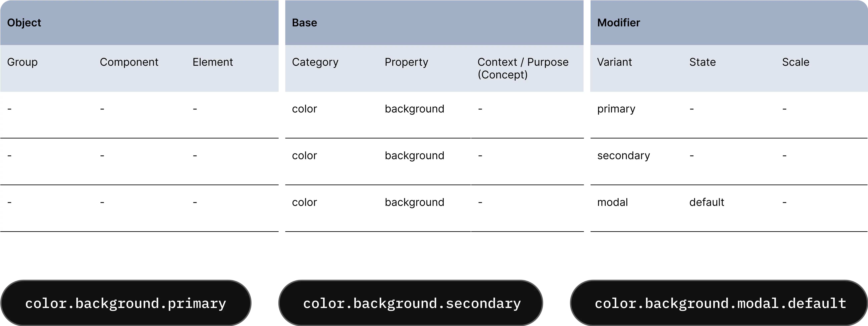Click the Context / Purpose (Concept) header
Image resolution: width=868 pixels, height=326 pixels.
point(523,68)
